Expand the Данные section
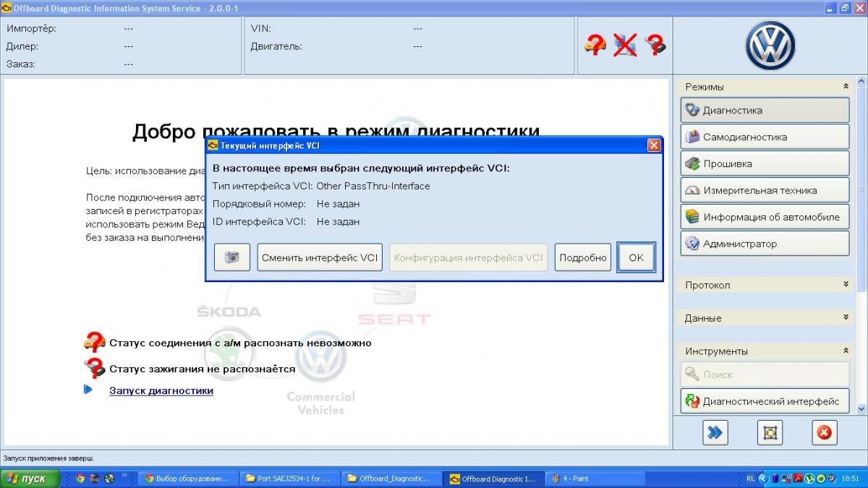Screen dimensions: 868x488 tap(846, 317)
